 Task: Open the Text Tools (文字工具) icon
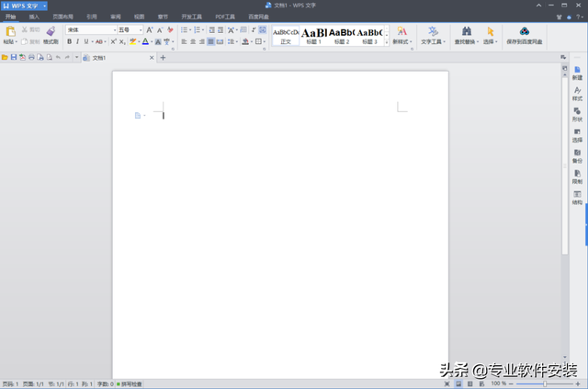(x=431, y=31)
